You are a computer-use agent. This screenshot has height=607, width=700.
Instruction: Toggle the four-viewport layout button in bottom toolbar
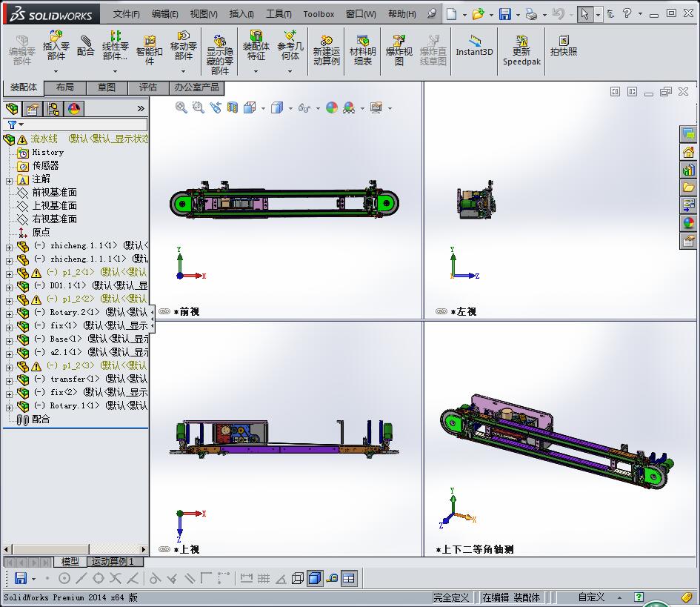[x=349, y=579]
